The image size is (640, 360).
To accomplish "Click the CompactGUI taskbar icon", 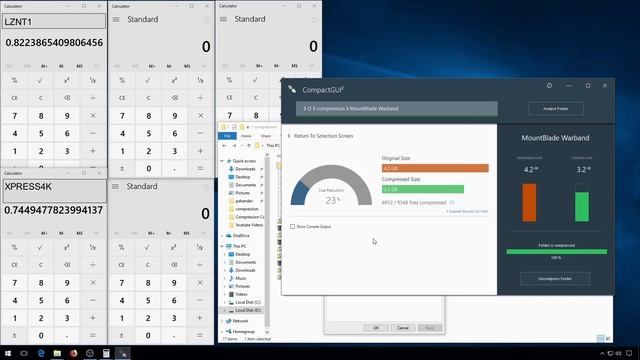I will pos(122,353).
